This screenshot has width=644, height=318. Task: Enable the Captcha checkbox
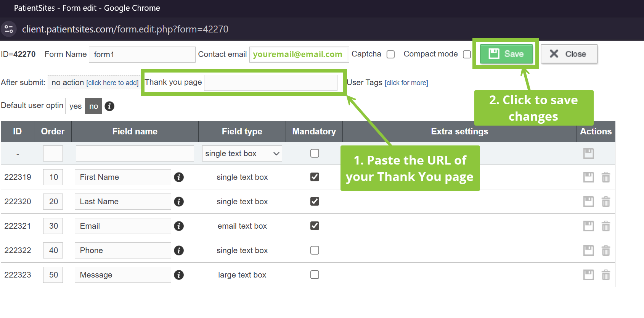(x=390, y=55)
